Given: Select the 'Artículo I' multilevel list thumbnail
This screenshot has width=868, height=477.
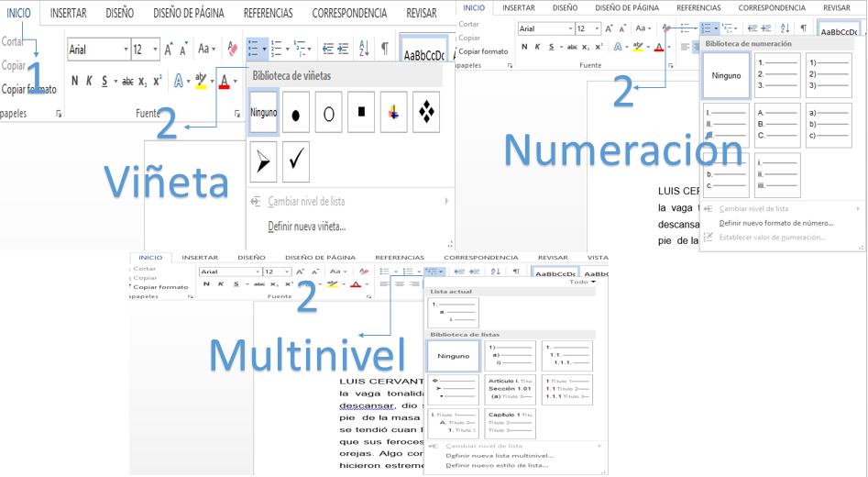Looking at the screenshot, I should pyautogui.click(x=511, y=389).
